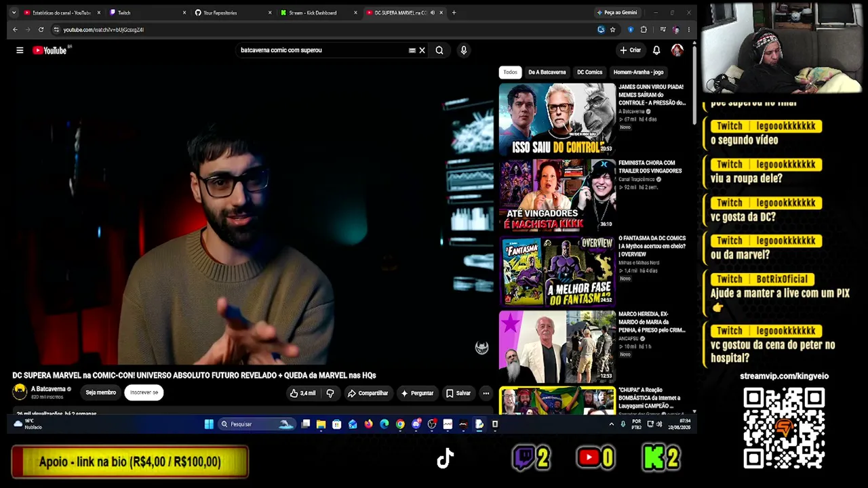
Task: Open the taskbar clock showing 07:34
Action: pos(679,424)
